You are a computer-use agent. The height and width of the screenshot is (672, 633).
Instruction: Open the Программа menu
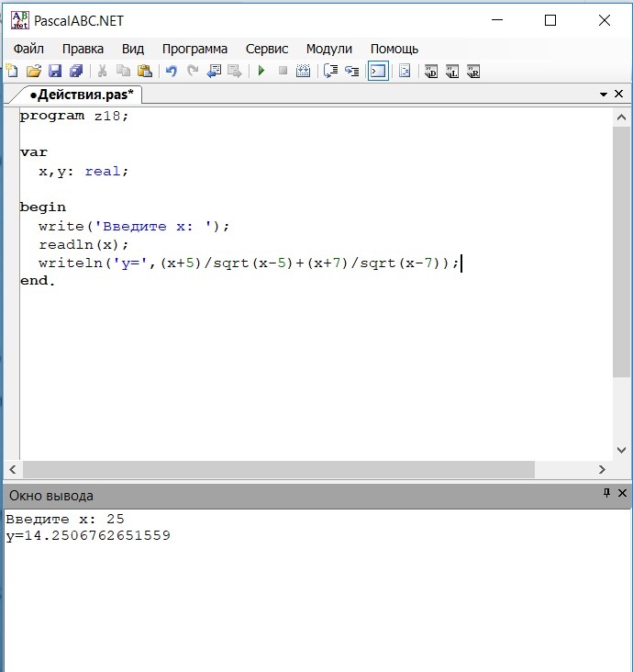click(194, 49)
